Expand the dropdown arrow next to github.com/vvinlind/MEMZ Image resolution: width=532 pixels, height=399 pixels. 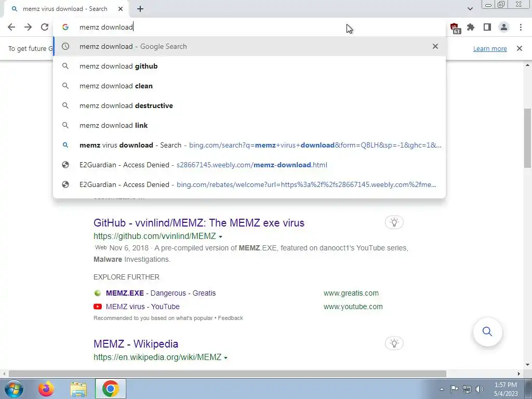tap(220, 236)
